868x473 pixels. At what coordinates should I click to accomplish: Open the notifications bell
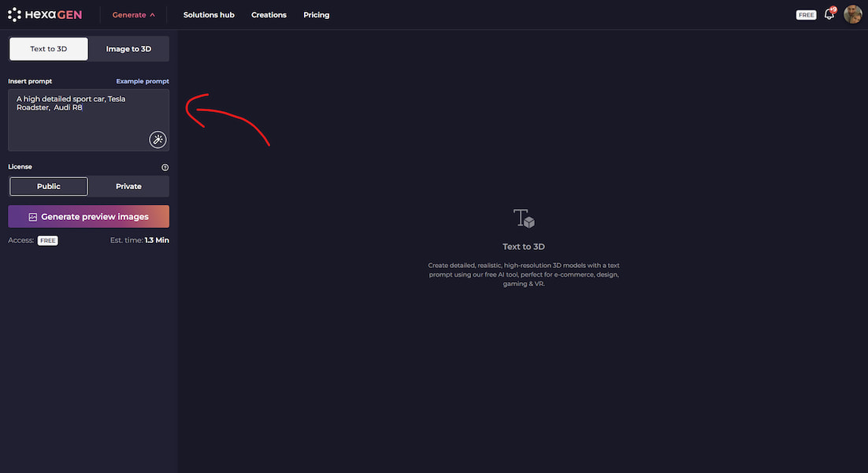tap(829, 14)
